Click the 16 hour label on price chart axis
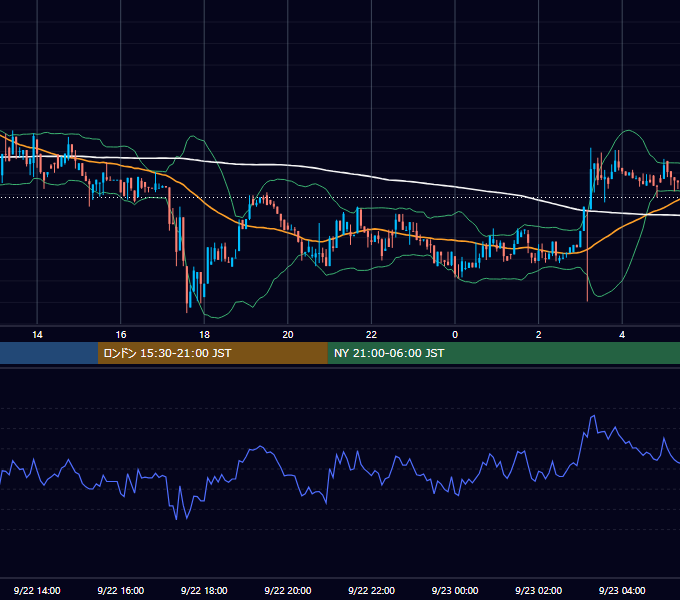 121,335
